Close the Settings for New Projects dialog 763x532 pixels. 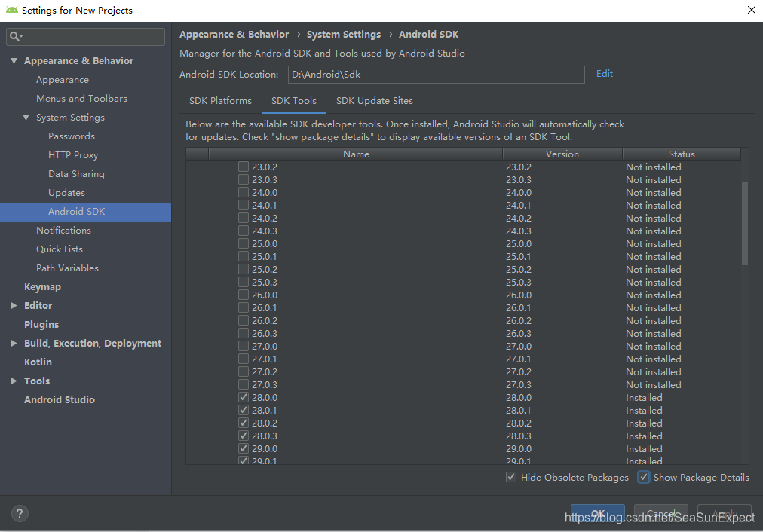(752, 11)
